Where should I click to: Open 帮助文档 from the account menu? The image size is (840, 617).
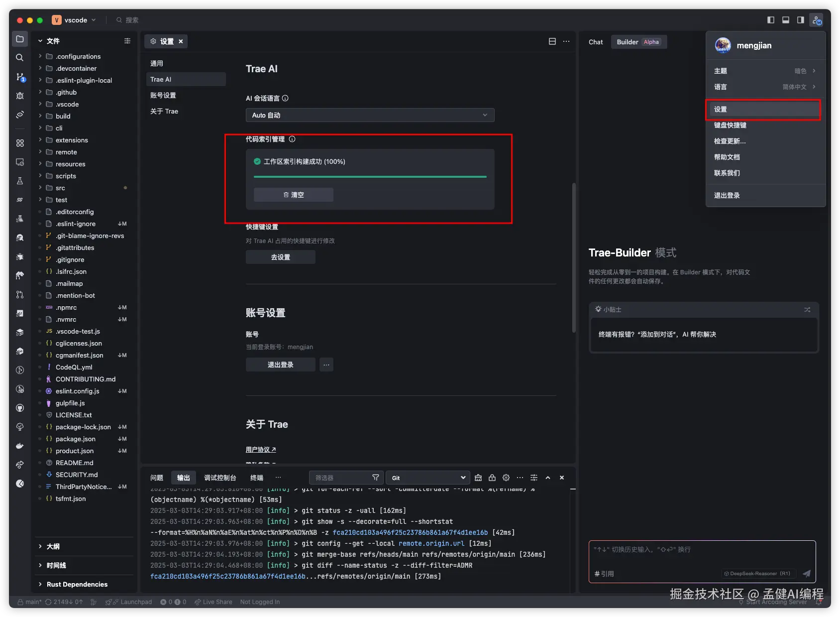[765, 157]
